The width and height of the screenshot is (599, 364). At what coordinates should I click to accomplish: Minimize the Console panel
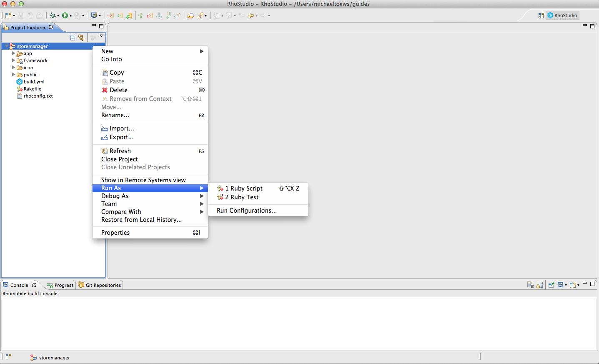(585, 283)
